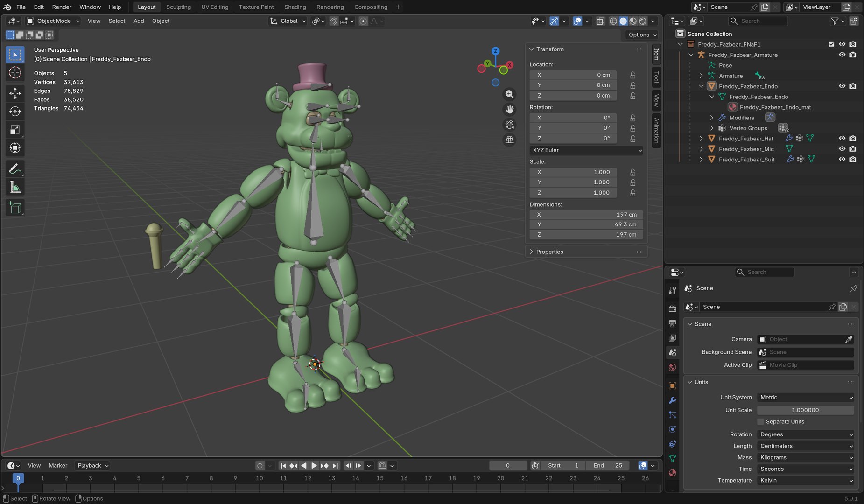Expand the Freddy_Fazbear_Hat tree item
This screenshot has height=504, width=864.
pos(701,139)
